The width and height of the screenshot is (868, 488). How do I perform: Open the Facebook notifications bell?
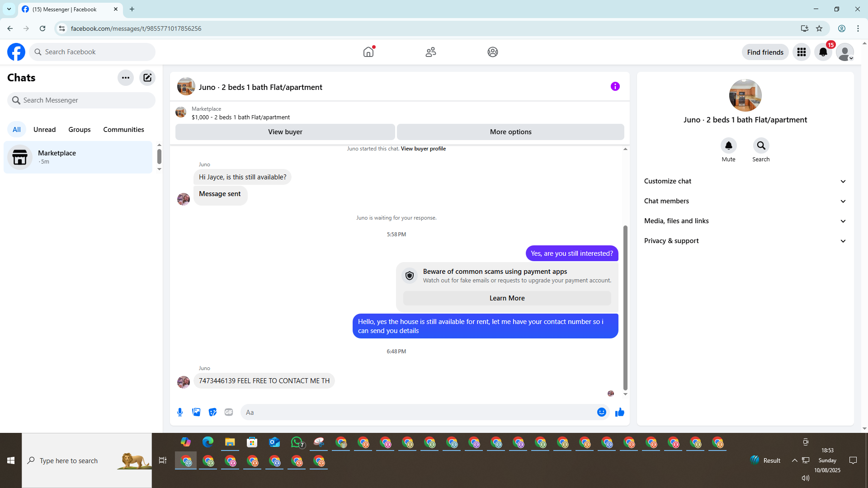pos(823,52)
